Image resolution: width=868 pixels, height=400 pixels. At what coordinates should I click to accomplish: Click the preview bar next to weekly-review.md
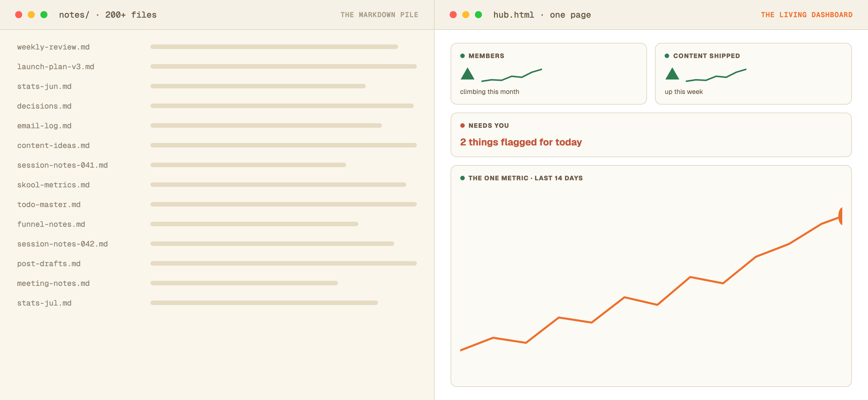274,47
